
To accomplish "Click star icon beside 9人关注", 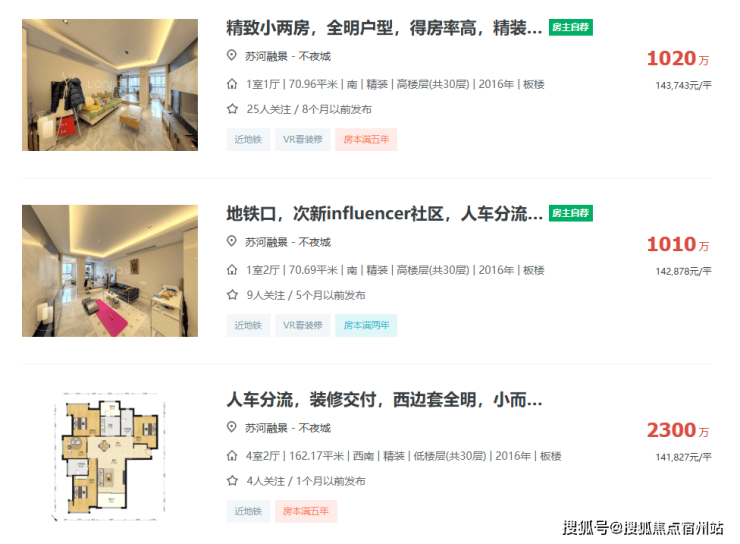I will click(232, 295).
